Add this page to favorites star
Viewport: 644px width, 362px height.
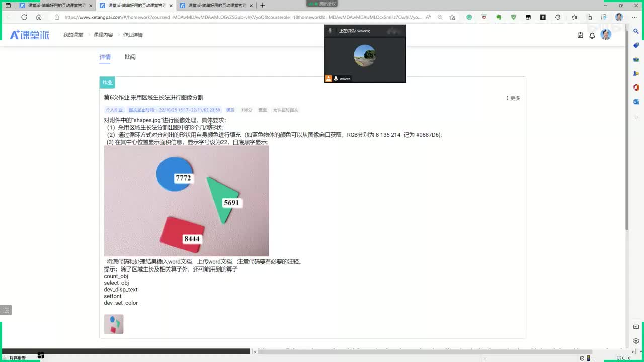[452, 17]
